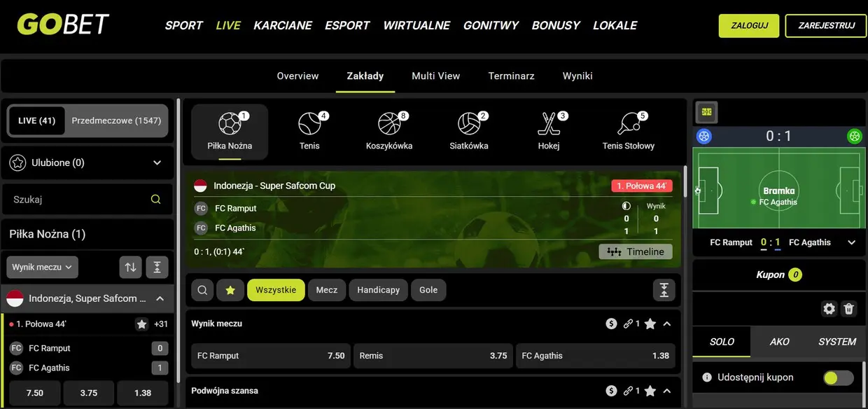Collapse the Indonezja, Super Safcom league group

160,299
